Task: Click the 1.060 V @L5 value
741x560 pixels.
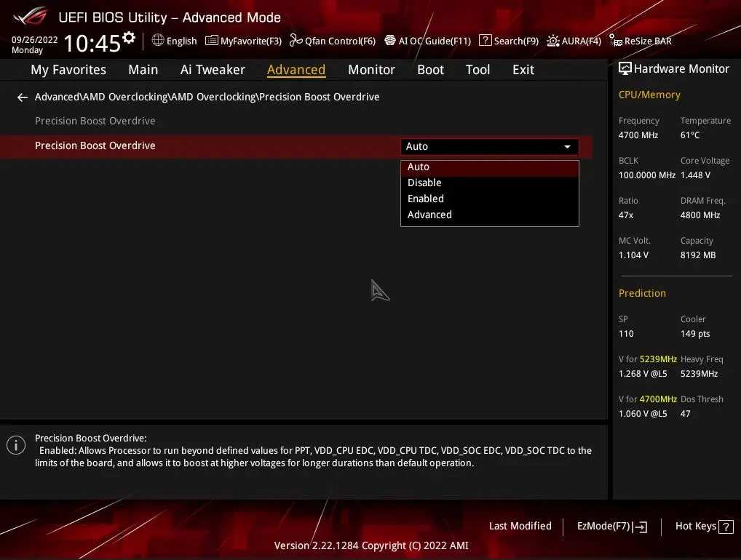Action: [x=643, y=414]
